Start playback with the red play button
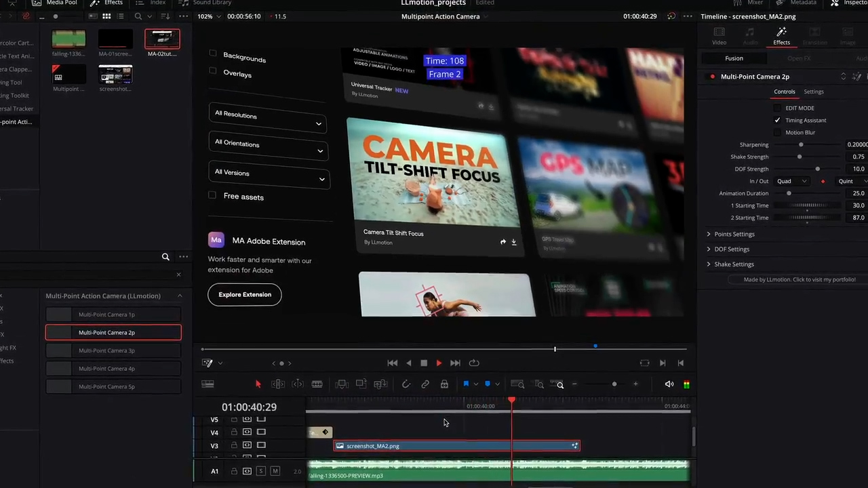868x488 pixels. pos(439,363)
